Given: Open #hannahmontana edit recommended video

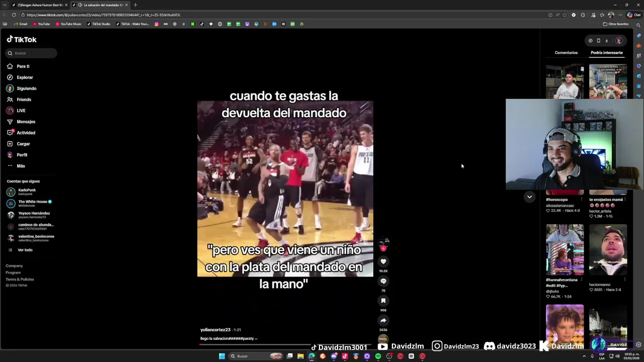Looking at the screenshot, I should [565, 249].
